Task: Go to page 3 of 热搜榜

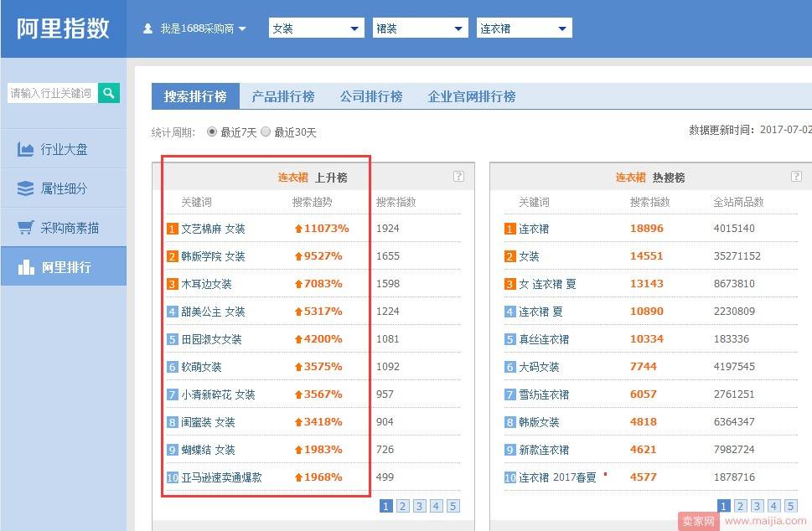Action: coord(757,506)
